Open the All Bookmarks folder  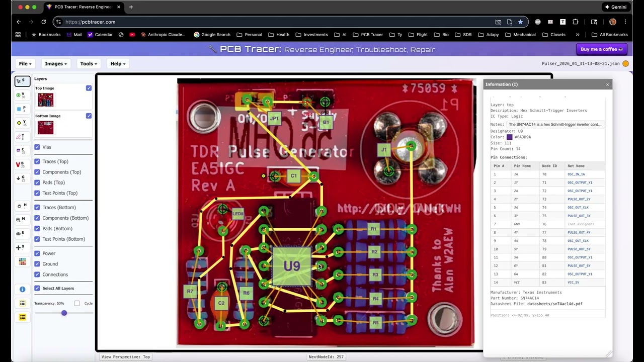pyautogui.click(x=609, y=35)
